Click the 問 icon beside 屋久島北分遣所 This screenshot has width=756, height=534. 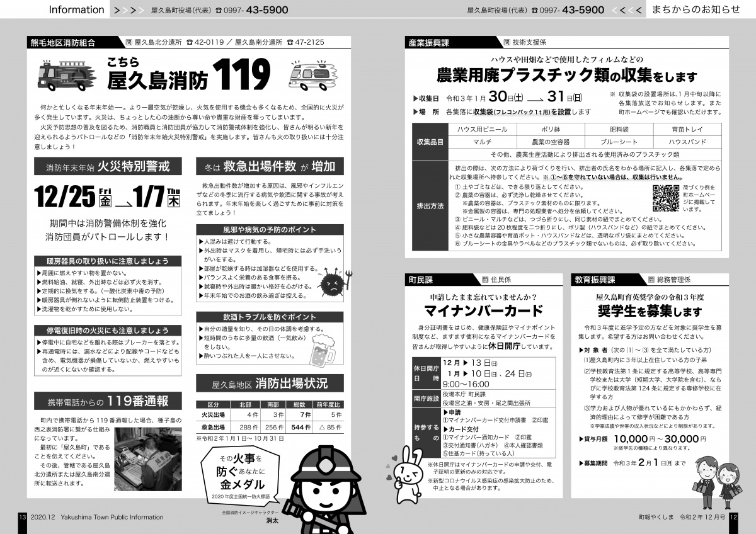pyautogui.click(x=129, y=42)
